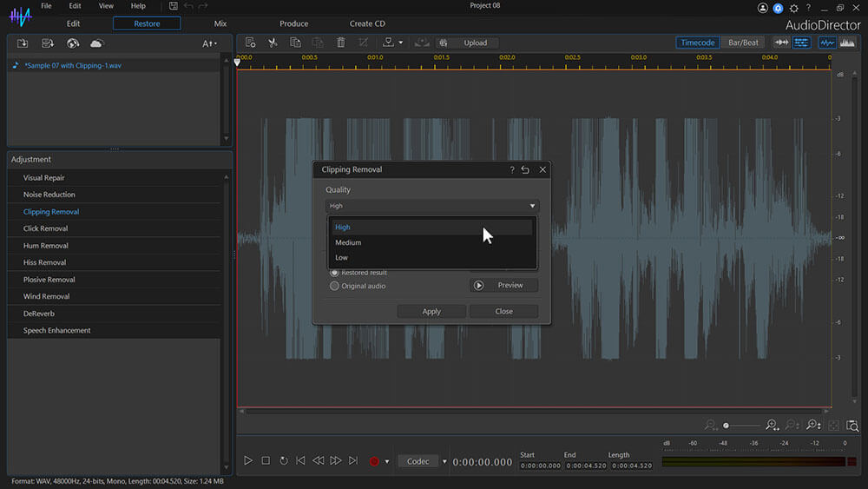Click the cloud icon in media panel
Image resolution: width=868 pixels, height=489 pixels.
pyautogui.click(x=96, y=43)
